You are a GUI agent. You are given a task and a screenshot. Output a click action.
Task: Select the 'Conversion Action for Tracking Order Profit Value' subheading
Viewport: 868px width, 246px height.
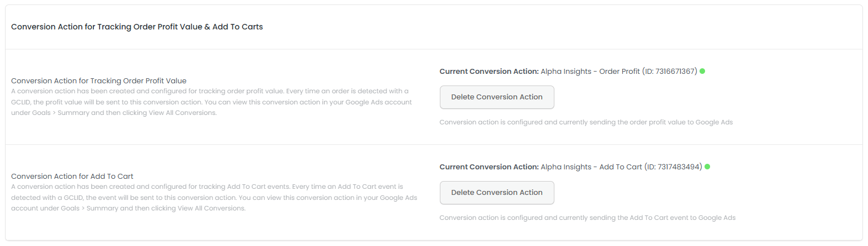(98, 81)
